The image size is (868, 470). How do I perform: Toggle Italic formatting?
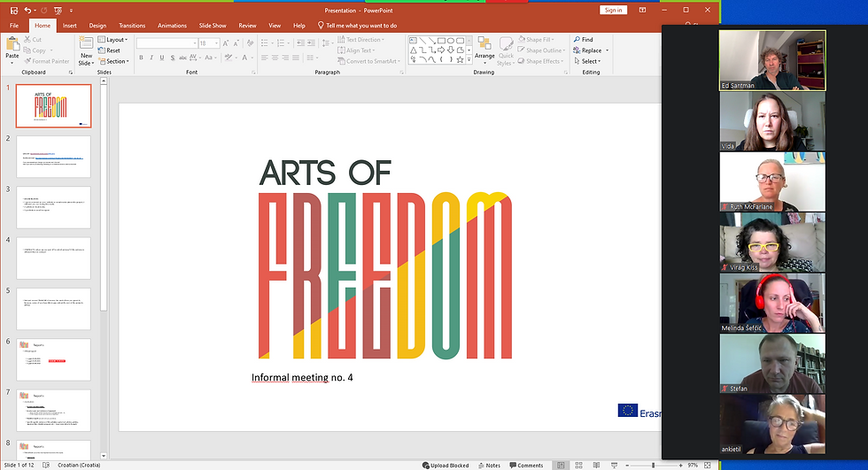(x=151, y=58)
